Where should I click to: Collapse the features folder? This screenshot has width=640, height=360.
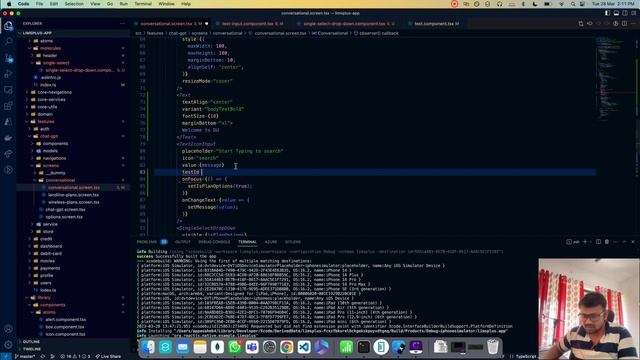click(46, 122)
